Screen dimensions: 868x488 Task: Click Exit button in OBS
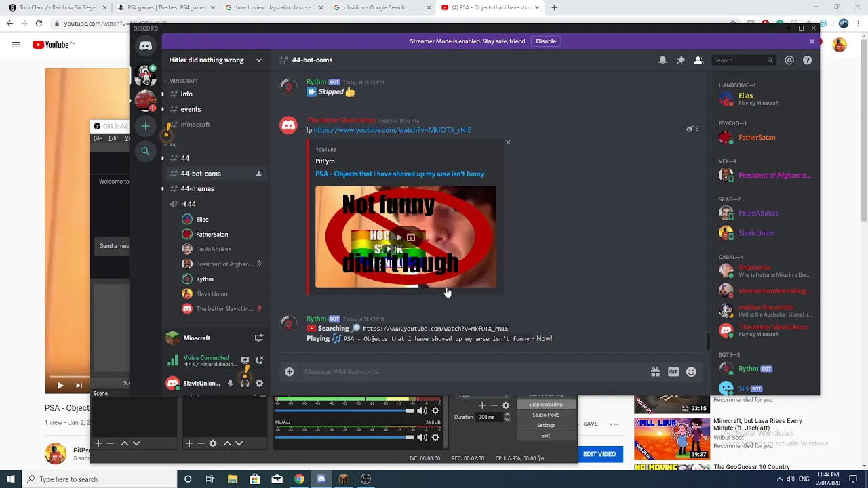545,435
